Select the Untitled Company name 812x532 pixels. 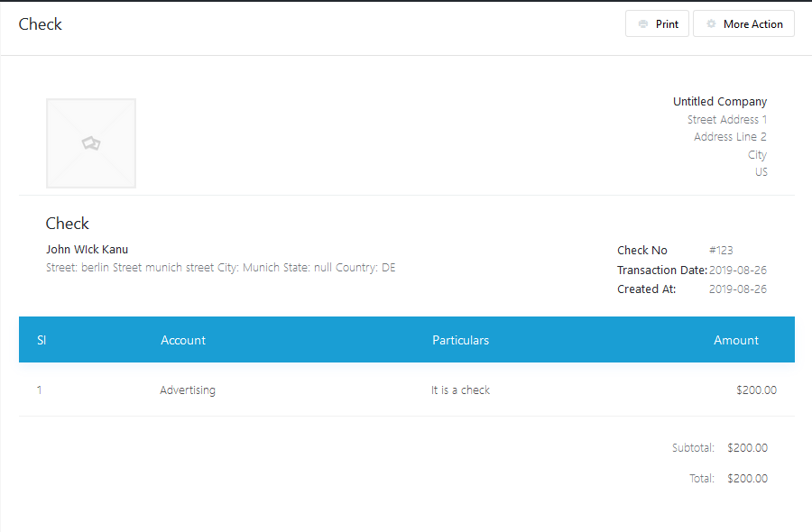719,102
